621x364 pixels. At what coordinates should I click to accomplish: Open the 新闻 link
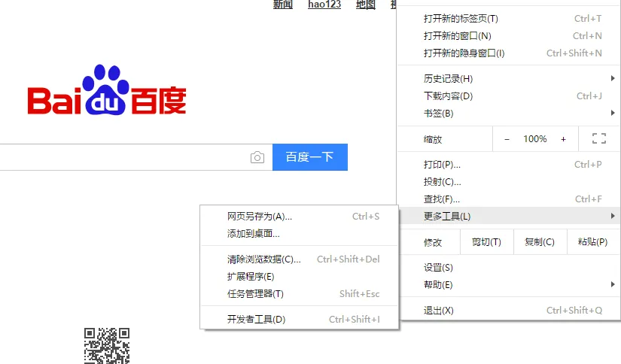[283, 5]
